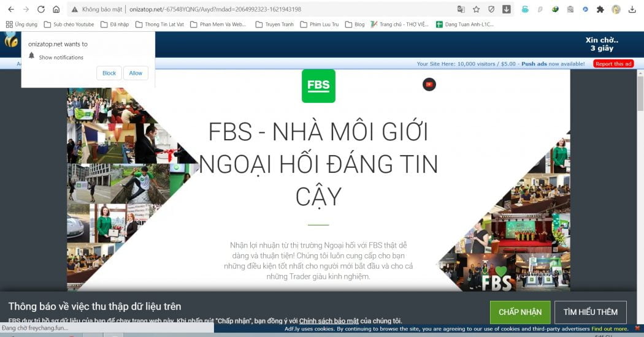
Task: Go back to the previous page
Action: coord(11,9)
